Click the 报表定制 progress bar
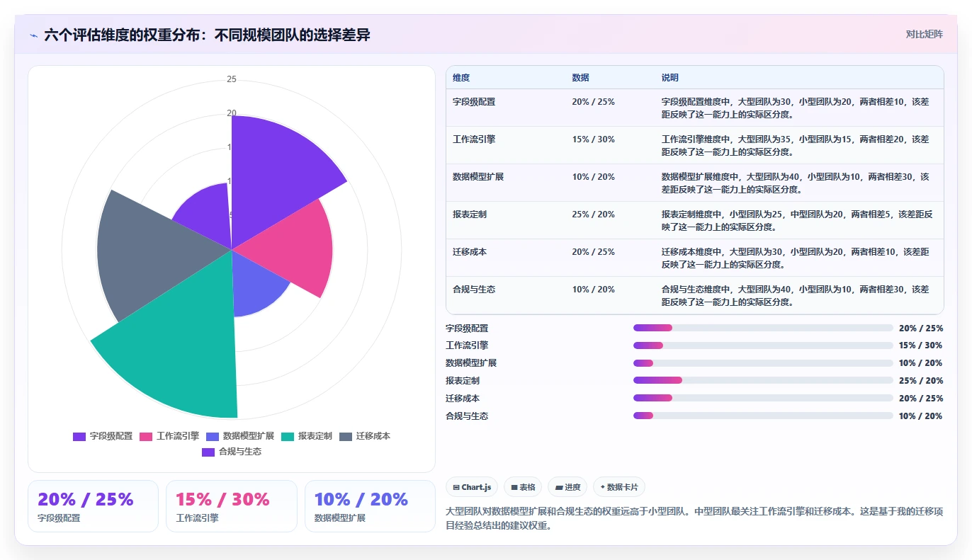The width and height of the screenshot is (972, 560). pos(763,380)
